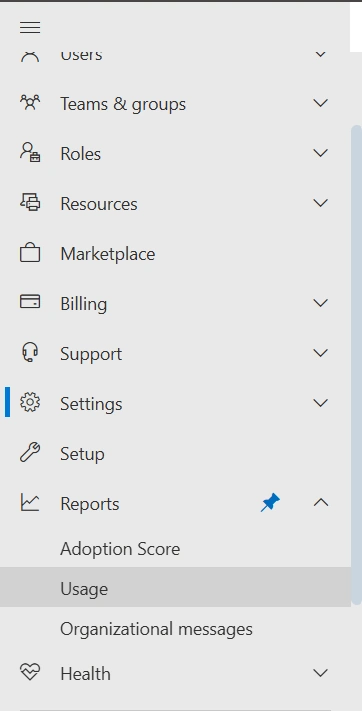362x711 pixels.
Task: Click the Health heart monitor icon
Action: pyautogui.click(x=30, y=672)
